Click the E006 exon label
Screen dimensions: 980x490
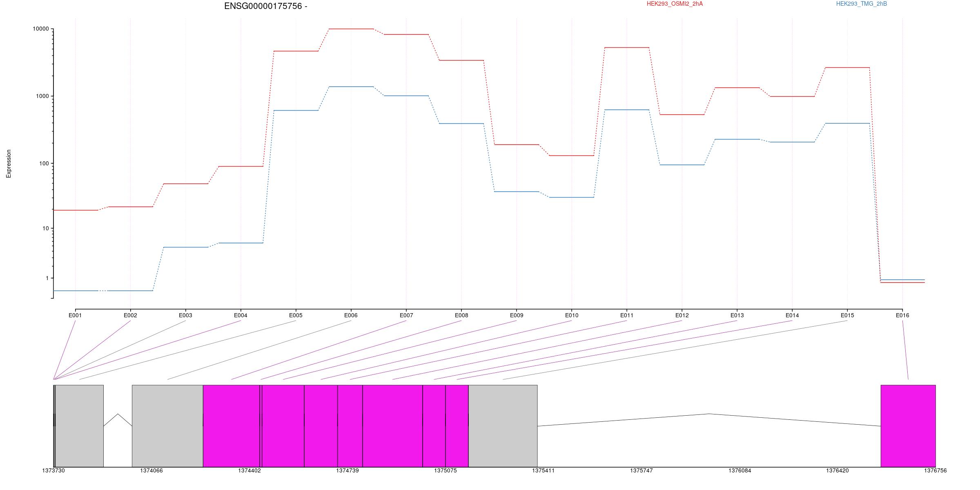click(x=351, y=315)
